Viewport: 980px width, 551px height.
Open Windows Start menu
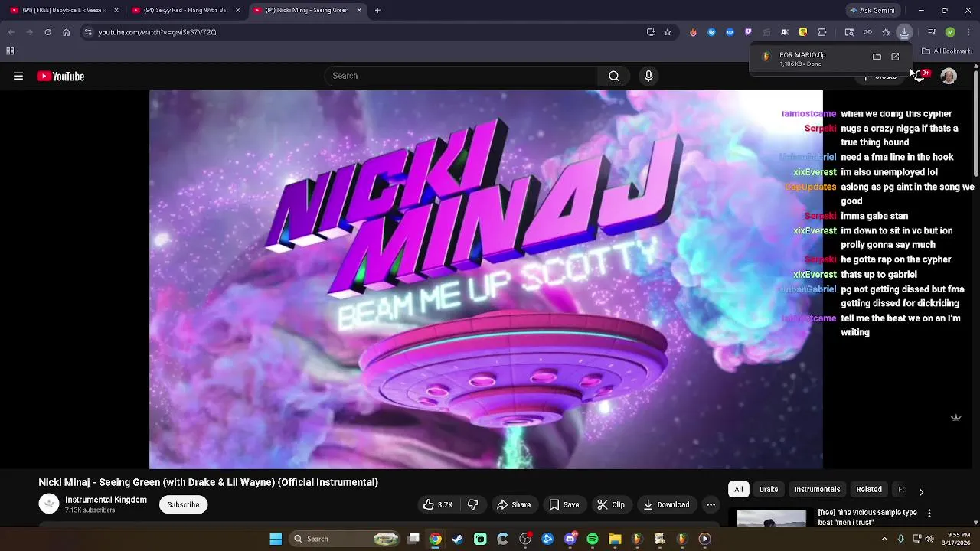pos(276,539)
